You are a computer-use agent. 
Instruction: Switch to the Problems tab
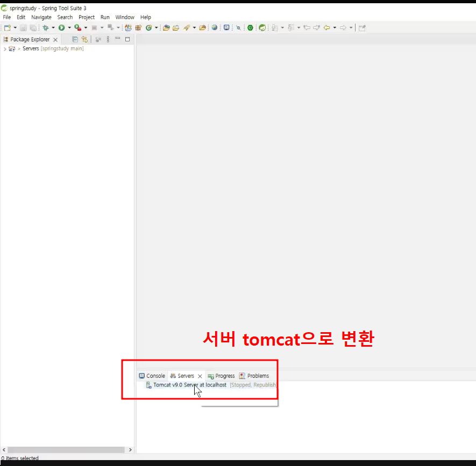point(254,376)
